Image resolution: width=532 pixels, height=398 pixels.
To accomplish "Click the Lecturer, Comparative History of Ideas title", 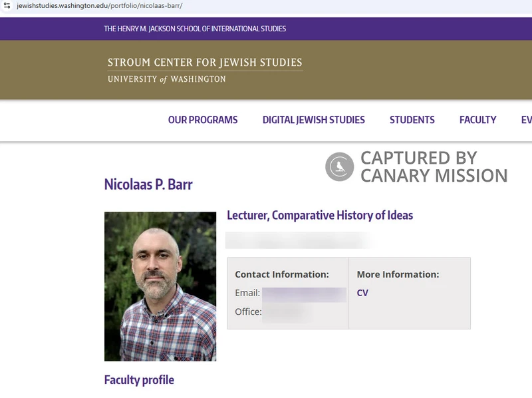I will pyautogui.click(x=320, y=215).
